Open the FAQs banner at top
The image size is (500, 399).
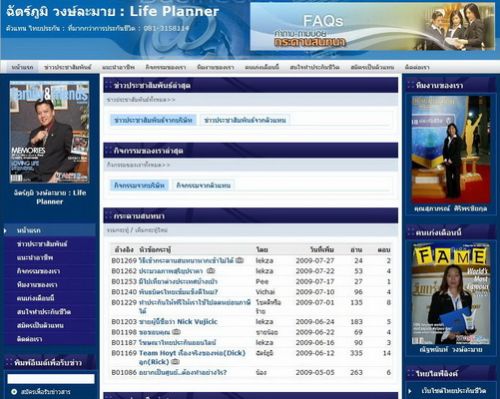click(x=372, y=26)
